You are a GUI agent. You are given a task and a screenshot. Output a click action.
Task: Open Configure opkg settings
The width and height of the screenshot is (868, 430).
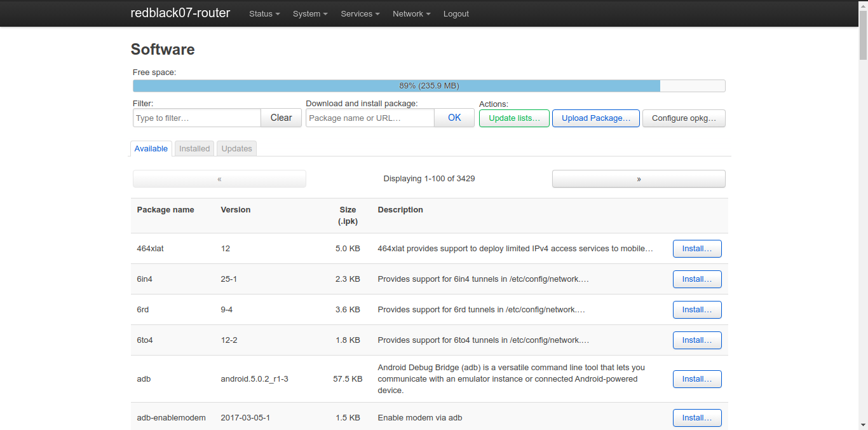pos(684,118)
